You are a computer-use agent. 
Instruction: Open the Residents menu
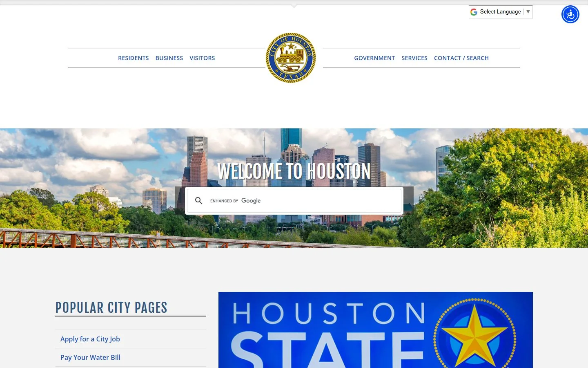(x=134, y=58)
